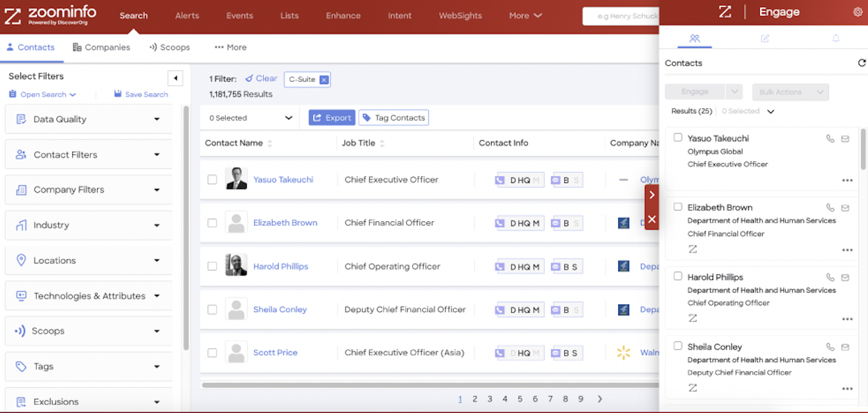The image size is (868, 413).
Task: Remove the C-Suite filter chip
Action: pos(324,79)
